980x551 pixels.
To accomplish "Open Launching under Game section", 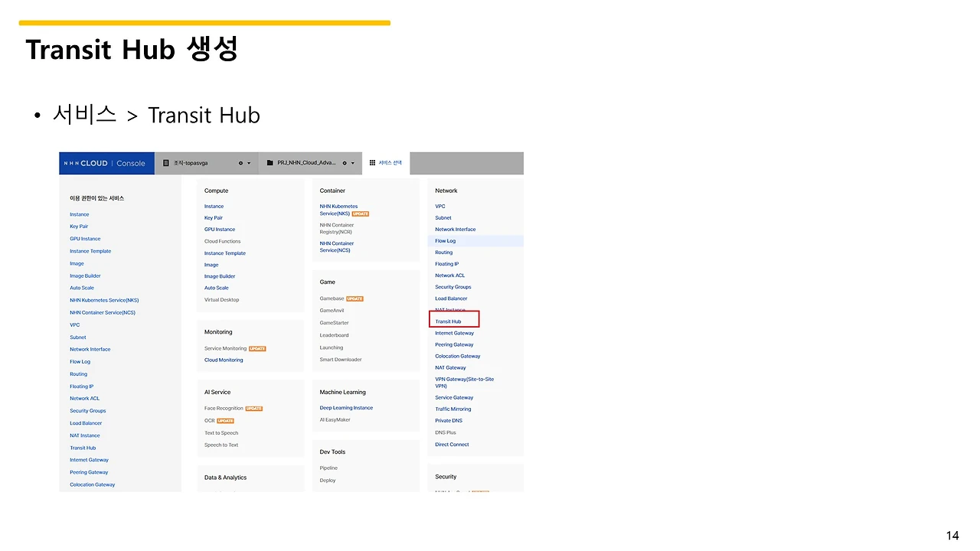I will pyautogui.click(x=332, y=347).
